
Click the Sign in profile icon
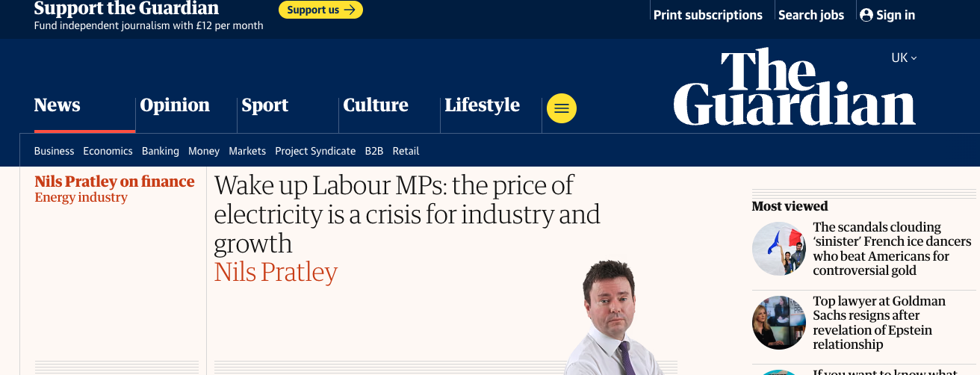[866, 15]
